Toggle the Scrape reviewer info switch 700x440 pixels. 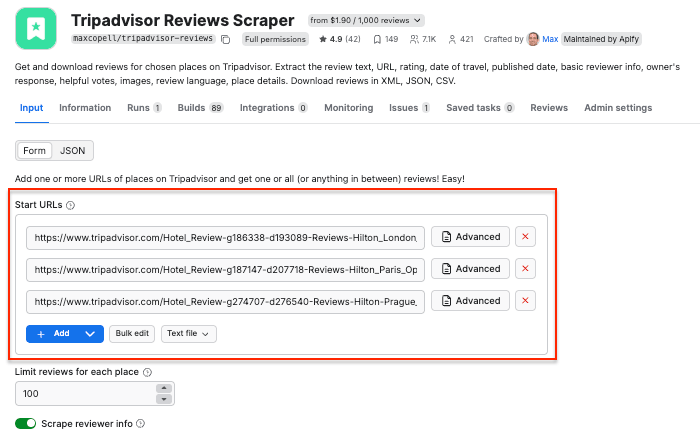[x=25, y=423]
